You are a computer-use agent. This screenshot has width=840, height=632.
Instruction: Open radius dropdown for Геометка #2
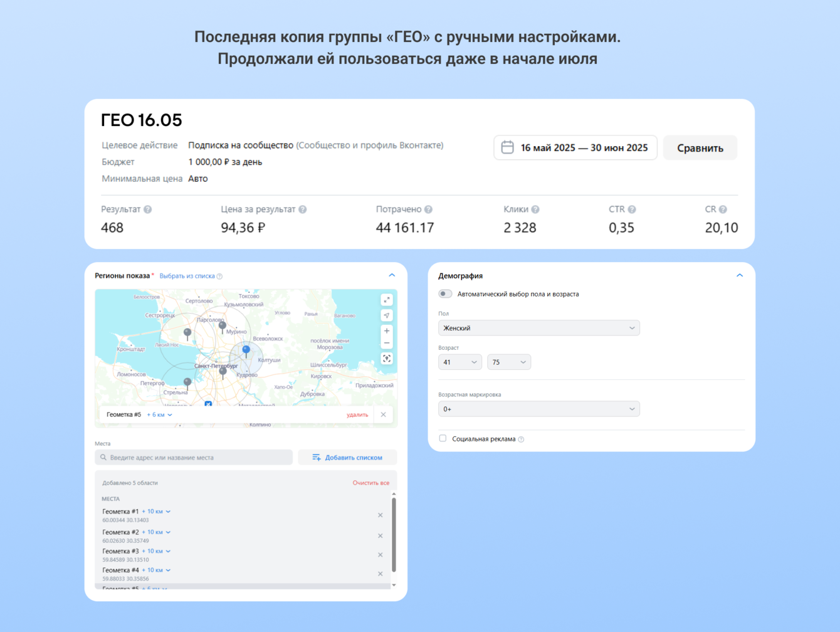157,532
